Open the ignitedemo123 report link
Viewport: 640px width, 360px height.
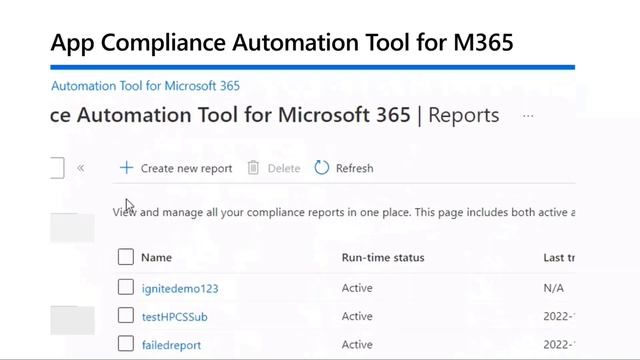pos(180,289)
